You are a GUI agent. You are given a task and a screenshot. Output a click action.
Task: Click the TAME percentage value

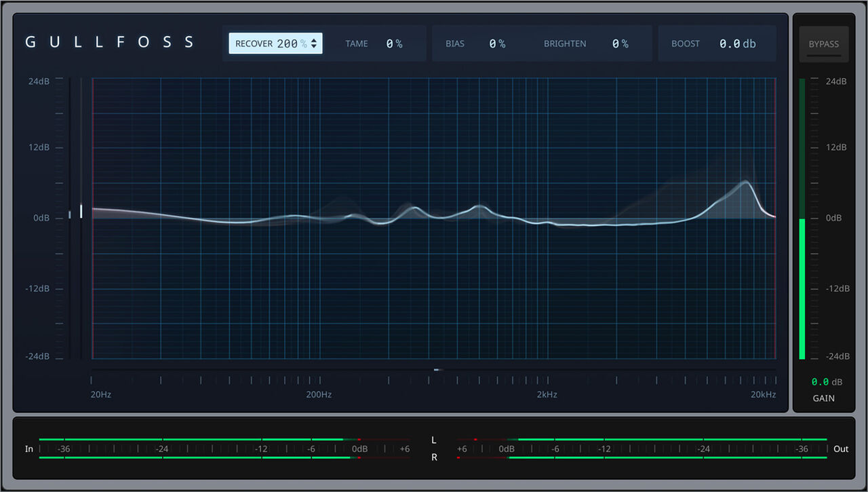393,43
